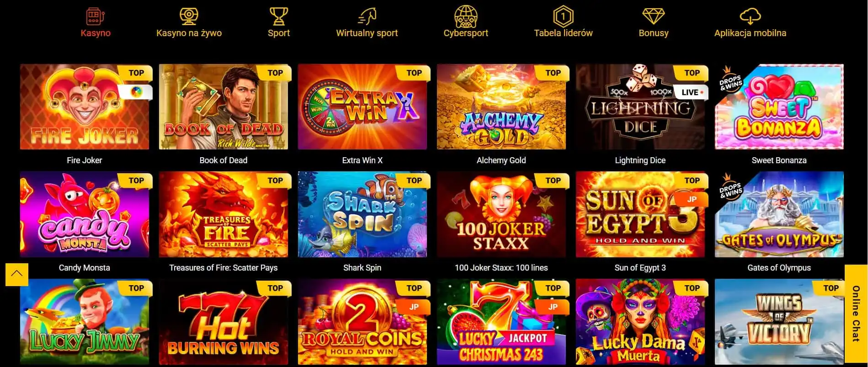Screen dimensions: 868x367
Task: Select the Kasyno na żywo webcam icon
Action: [189, 16]
